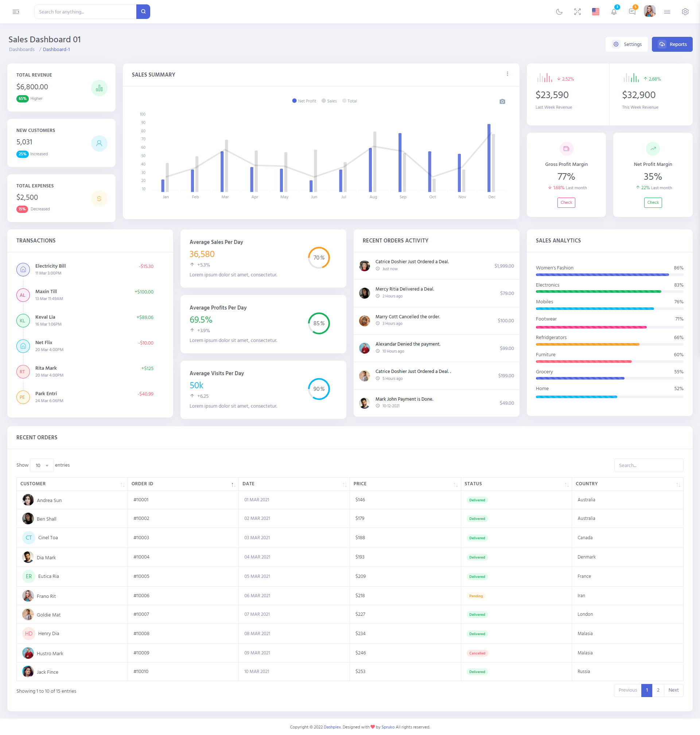Open Sales Summary three-dot options menu
Viewport: 700px width, 735px height.
[507, 74]
